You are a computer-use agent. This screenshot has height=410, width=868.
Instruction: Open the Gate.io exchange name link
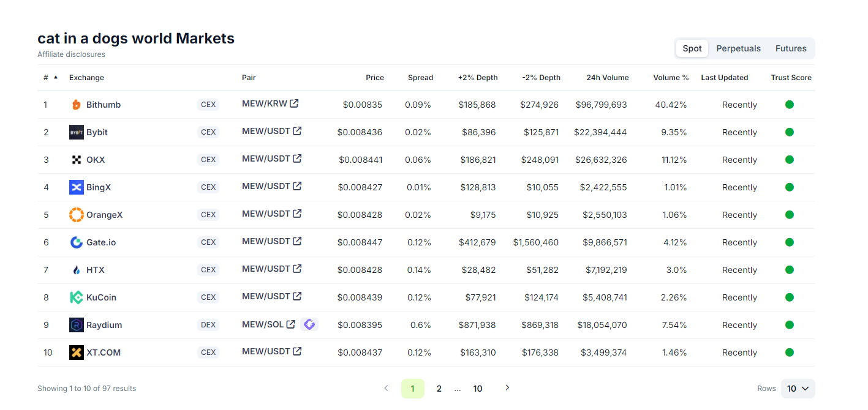[x=101, y=242]
